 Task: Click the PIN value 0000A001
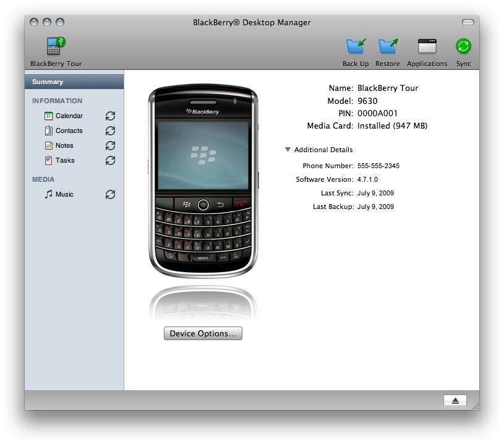pyautogui.click(x=377, y=113)
